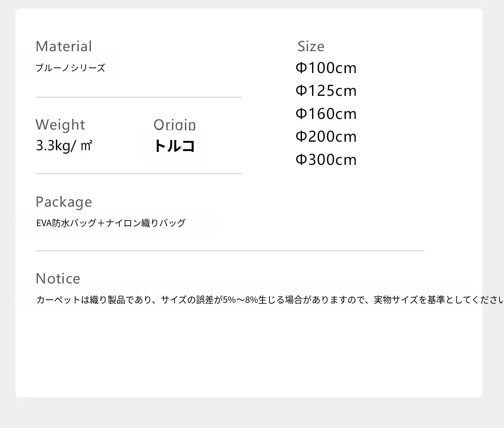
Task: Click the トルコ origin value
Action: pos(174,146)
